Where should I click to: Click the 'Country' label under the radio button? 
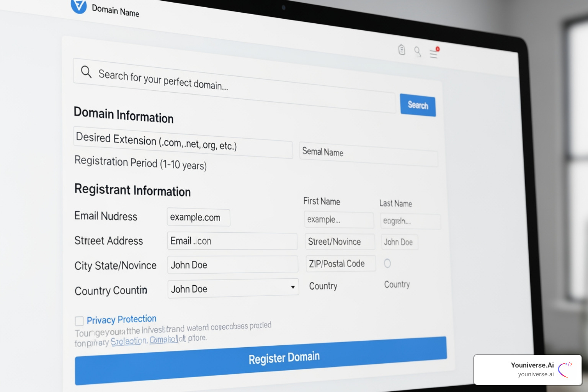pos(397,284)
